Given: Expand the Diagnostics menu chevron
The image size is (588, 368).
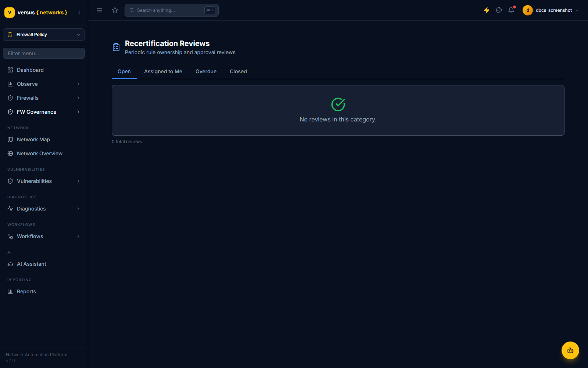Looking at the screenshot, I should click(78, 209).
